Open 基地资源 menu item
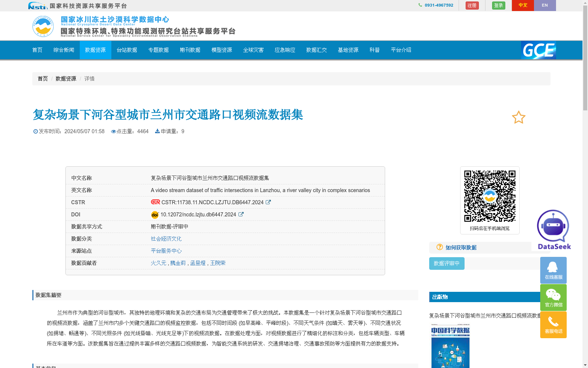 tap(348, 50)
